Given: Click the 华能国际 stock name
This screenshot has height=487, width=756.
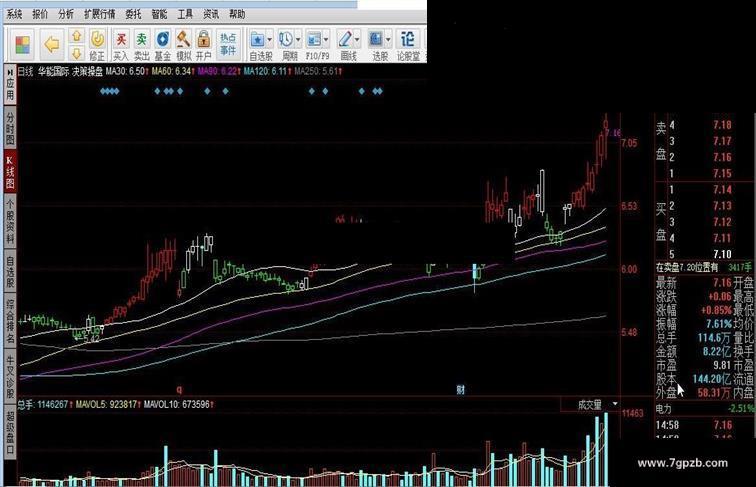Looking at the screenshot, I should point(54,71).
